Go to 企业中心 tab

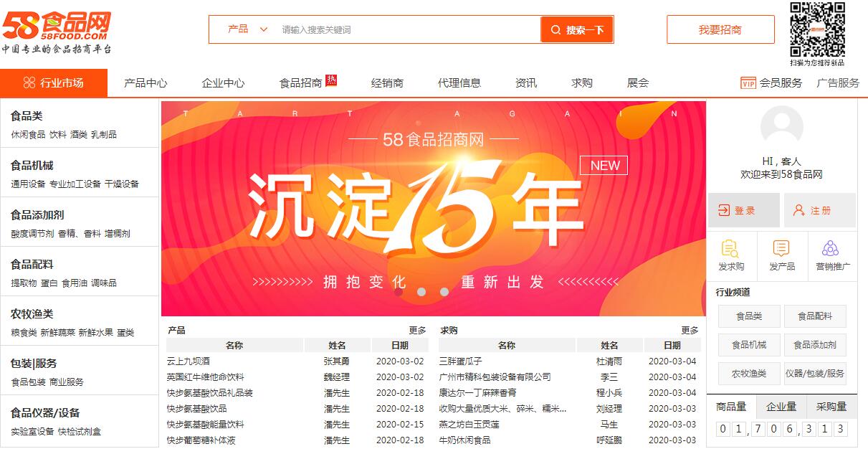click(x=223, y=83)
